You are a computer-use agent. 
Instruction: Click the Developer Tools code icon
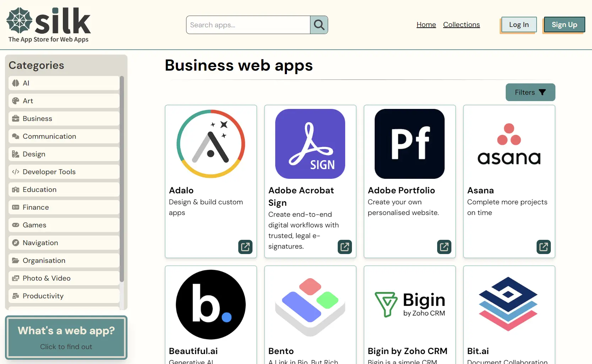(x=16, y=172)
